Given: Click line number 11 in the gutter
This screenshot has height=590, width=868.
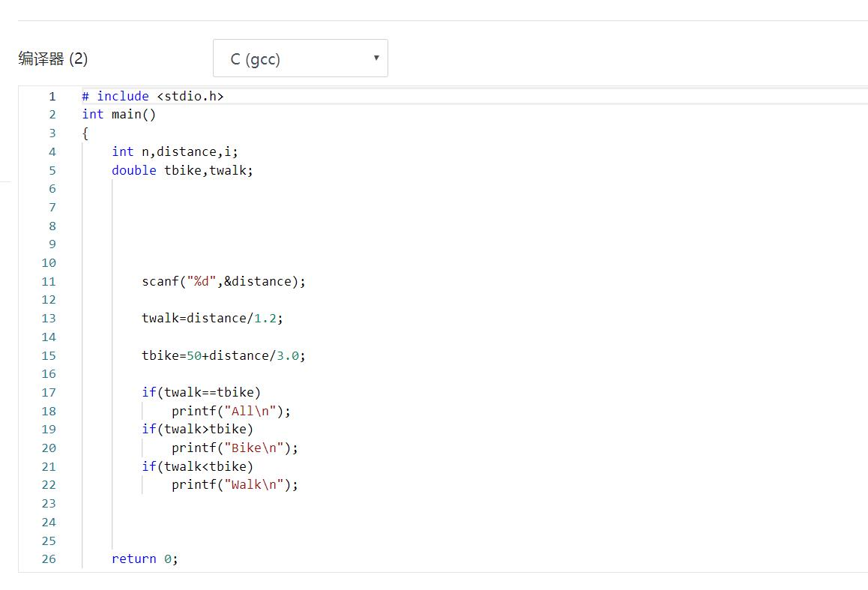Looking at the screenshot, I should tap(49, 281).
